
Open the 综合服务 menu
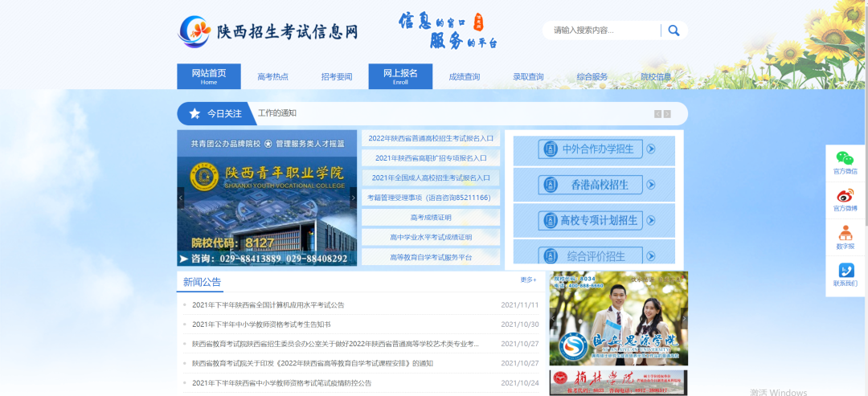click(x=592, y=77)
